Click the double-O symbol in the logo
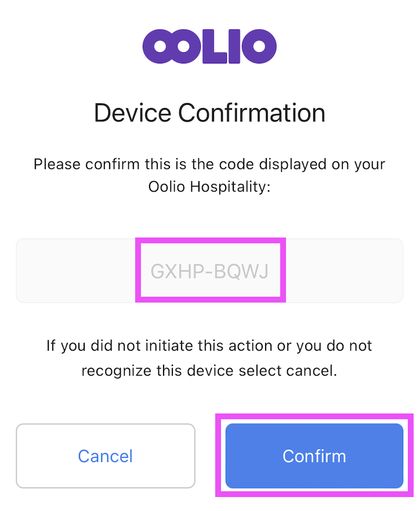 (172, 46)
